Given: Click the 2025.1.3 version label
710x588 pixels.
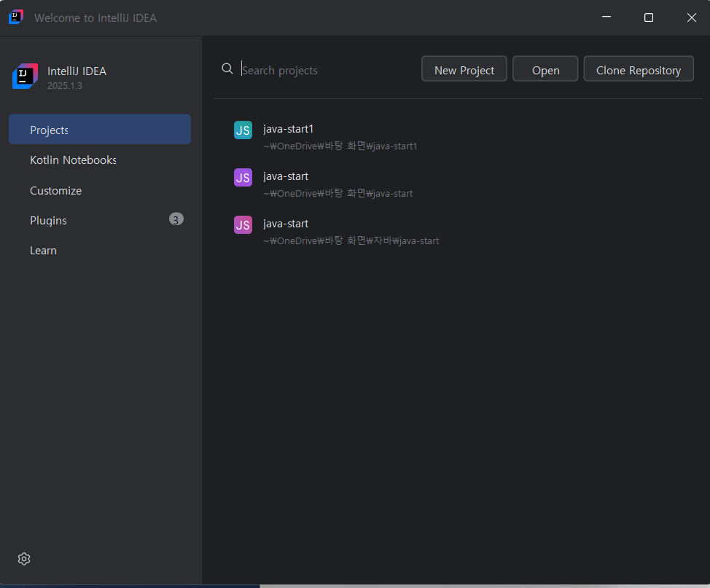Looking at the screenshot, I should [x=65, y=85].
